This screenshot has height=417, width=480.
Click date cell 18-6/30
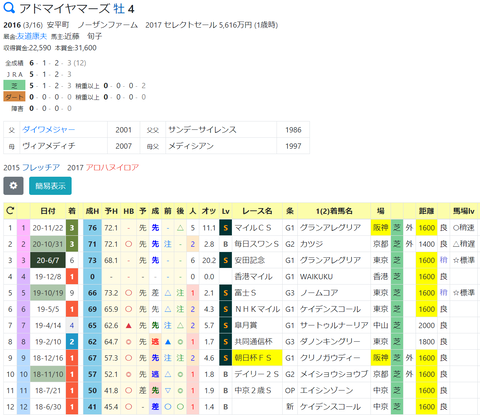tap(48, 407)
